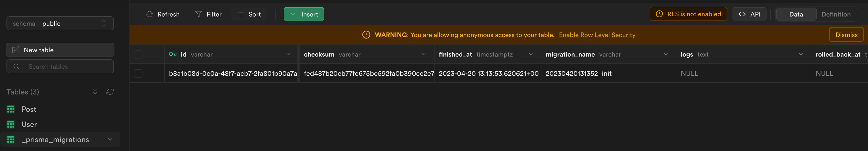This screenshot has height=151, width=868.
Task: Click the Sort lines icon
Action: pyautogui.click(x=240, y=14)
